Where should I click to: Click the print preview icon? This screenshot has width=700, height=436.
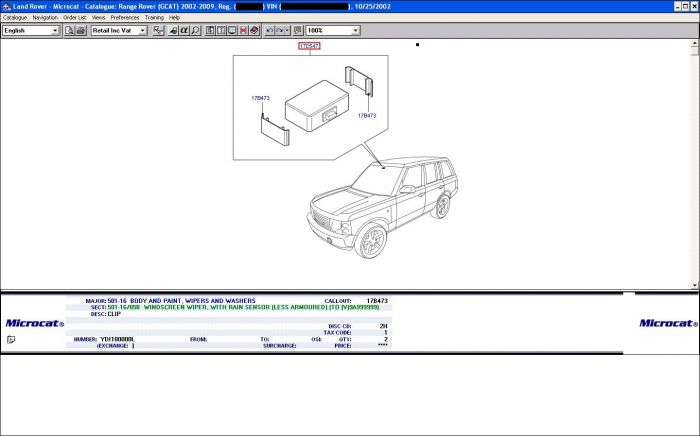click(x=69, y=30)
